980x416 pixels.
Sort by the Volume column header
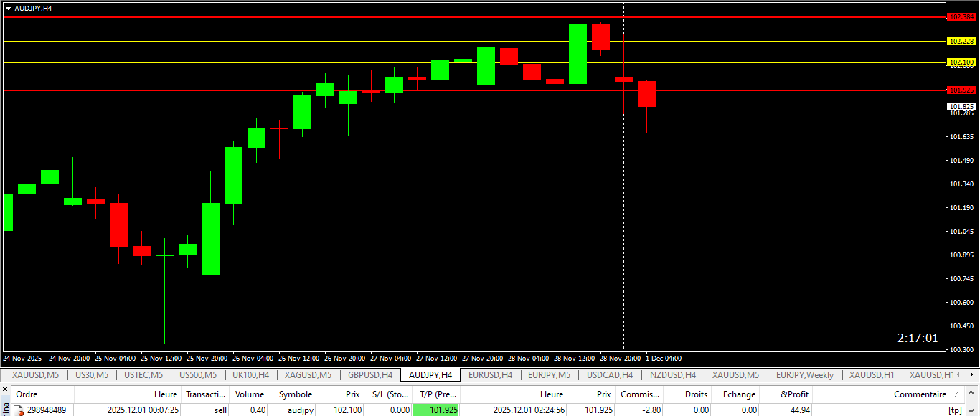click(x=250, y=394)
